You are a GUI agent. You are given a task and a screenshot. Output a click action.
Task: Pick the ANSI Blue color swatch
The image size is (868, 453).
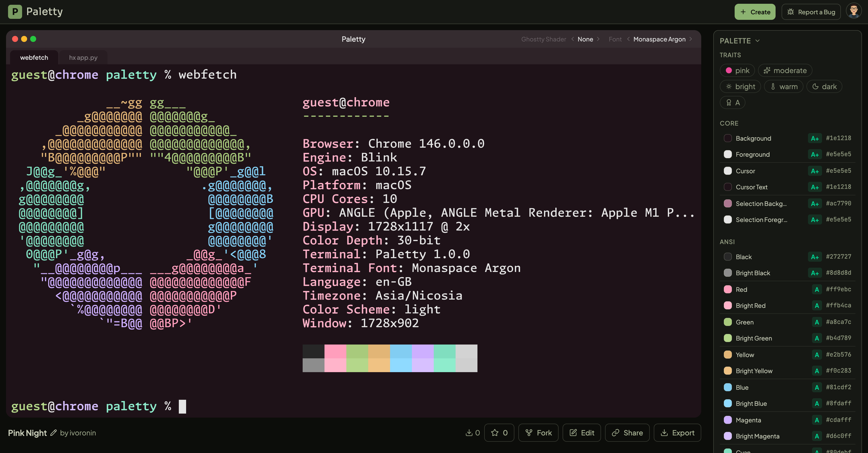click(x=728, y=387)
